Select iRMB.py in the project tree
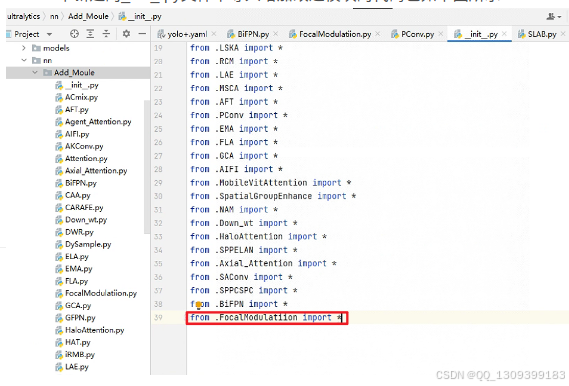The image size is (569, 386). click(75, 355)
